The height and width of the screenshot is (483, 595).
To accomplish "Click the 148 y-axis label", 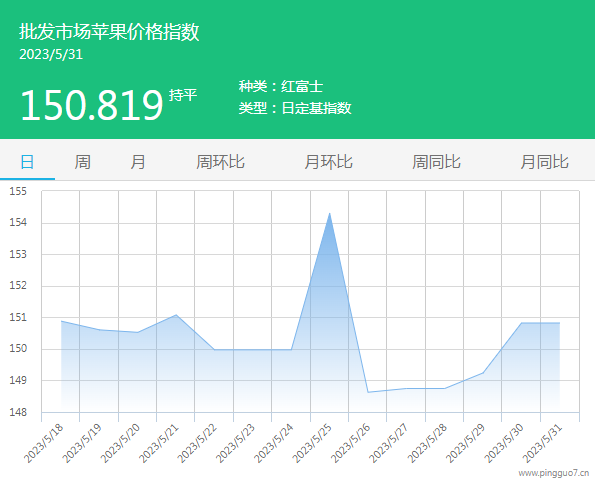I will click(x=18, y=412).
